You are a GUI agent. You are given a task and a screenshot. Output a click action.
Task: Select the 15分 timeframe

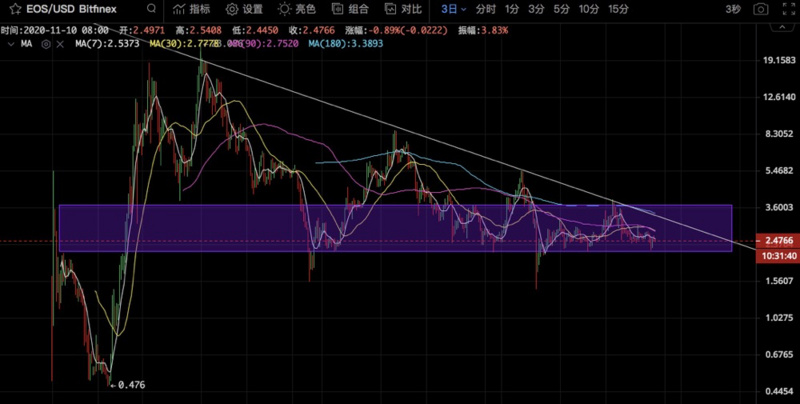(618, 10)
